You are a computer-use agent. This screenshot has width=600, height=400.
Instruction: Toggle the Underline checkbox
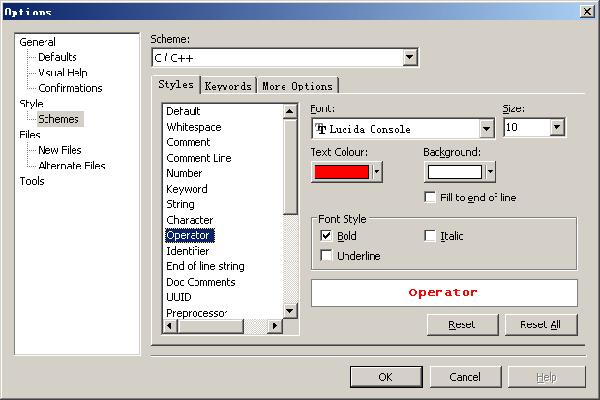coord(326,255)
